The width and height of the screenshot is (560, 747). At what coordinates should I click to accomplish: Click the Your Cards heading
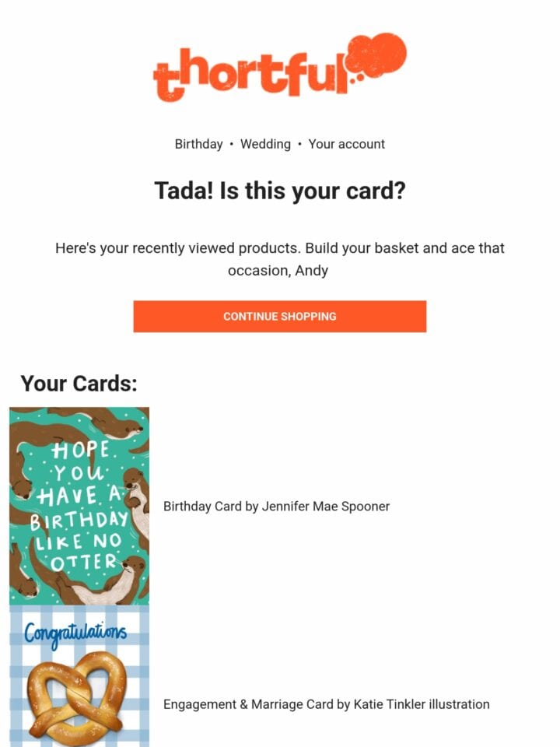pyautogui.click(x=79, y=384)
